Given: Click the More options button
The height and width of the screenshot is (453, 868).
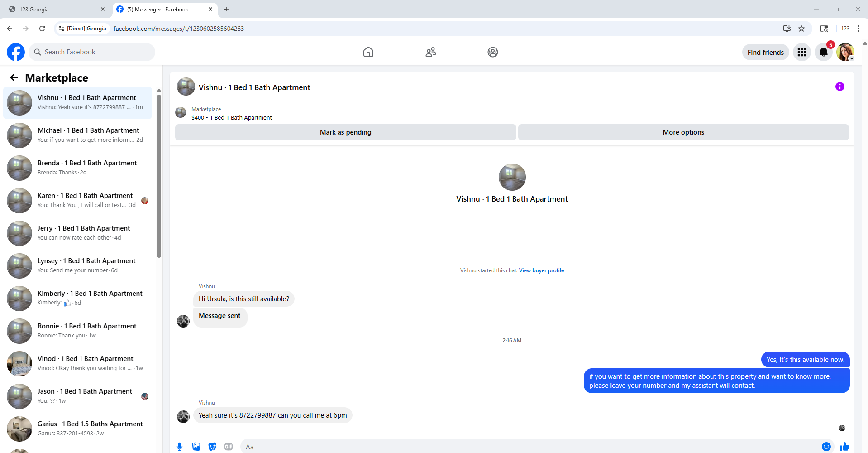Looking at the screenshot, I should pyautogui.click(x=683, y=132).
